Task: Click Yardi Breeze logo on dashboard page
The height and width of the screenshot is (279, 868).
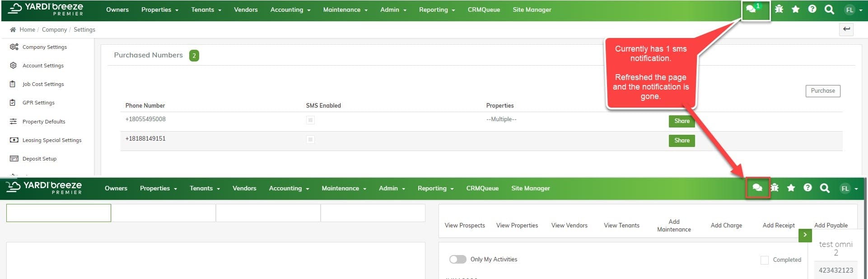Action: (45, 188)
